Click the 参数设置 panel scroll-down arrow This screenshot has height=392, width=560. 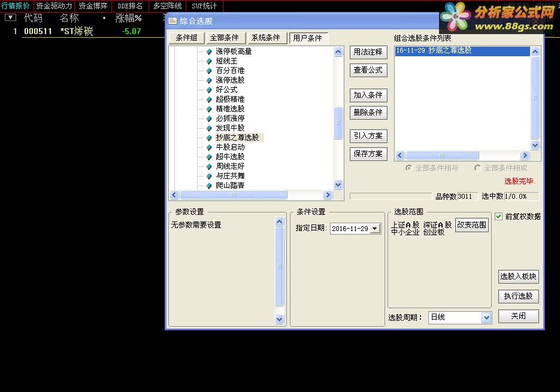click(280, 319)
